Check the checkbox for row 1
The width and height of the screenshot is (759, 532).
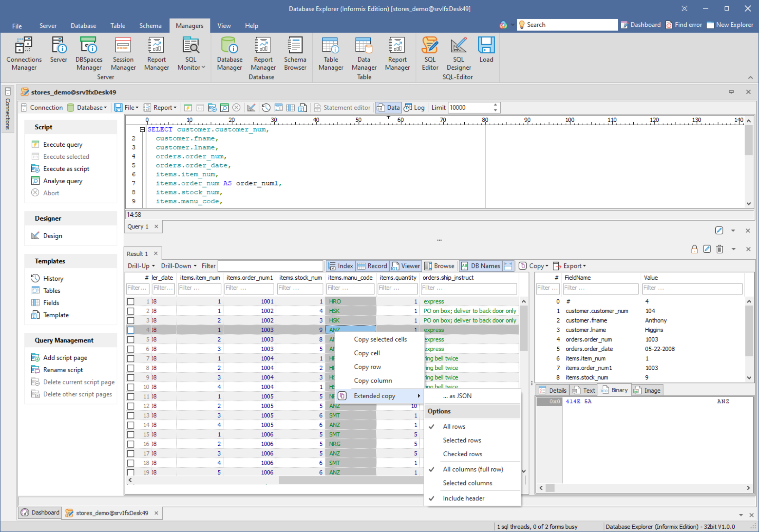coord(131,302)
